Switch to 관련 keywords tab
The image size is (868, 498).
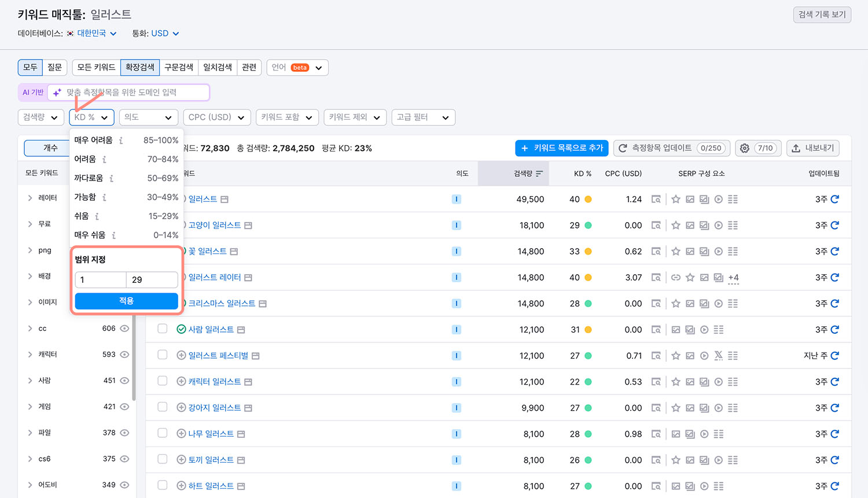point(249,68)
